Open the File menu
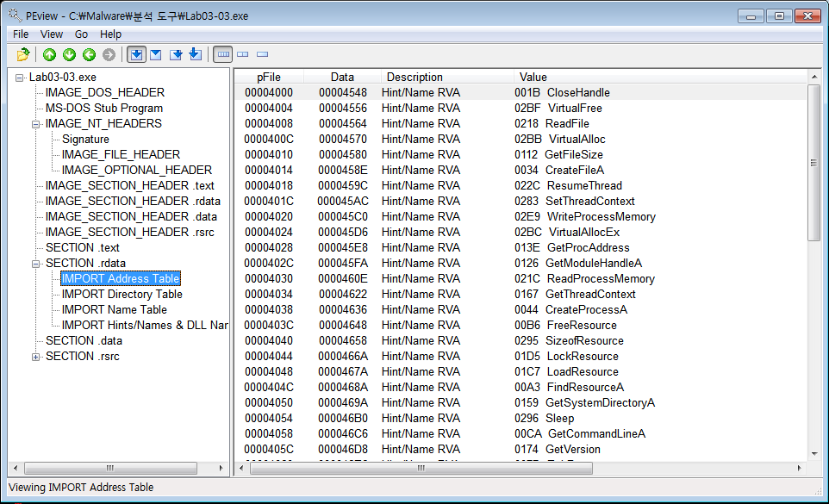This screenshot has width=829, height=504. click(21, 34)
